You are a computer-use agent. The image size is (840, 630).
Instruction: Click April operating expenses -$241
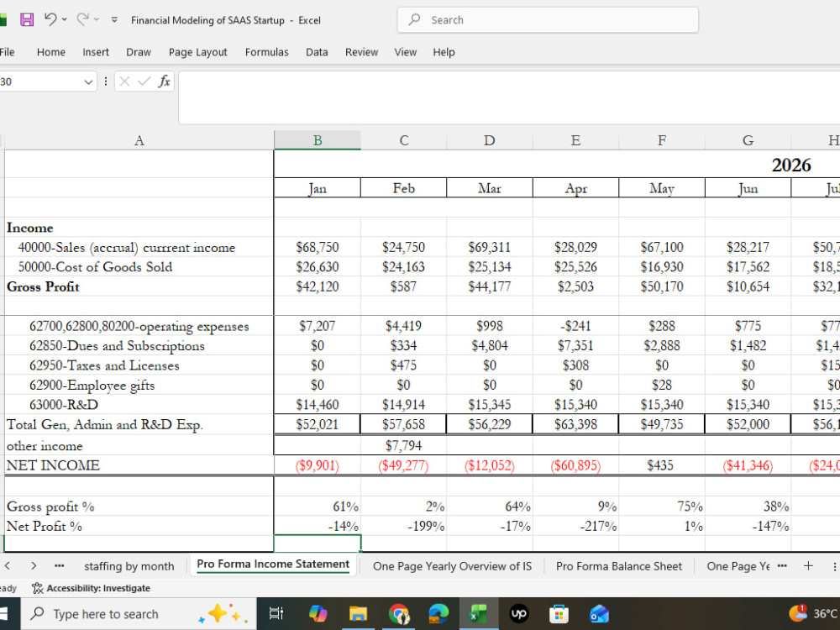coord(575,326)
